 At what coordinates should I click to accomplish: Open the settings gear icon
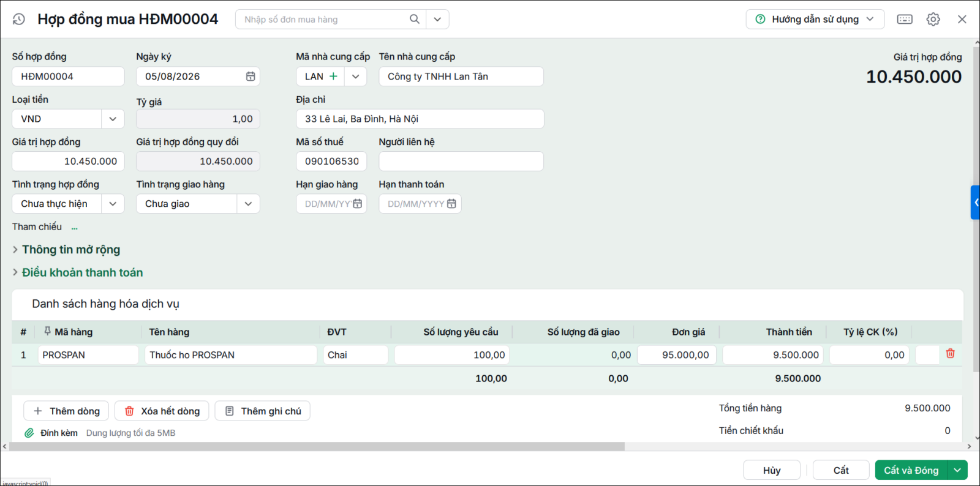[933, 19]
